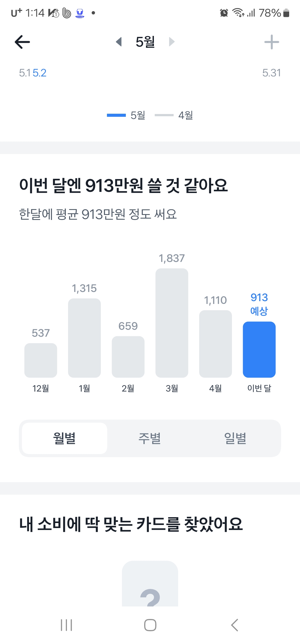300x644 pixels.
Task: Tap the 4월 bar showing 1,110
Action: [216, 344]
